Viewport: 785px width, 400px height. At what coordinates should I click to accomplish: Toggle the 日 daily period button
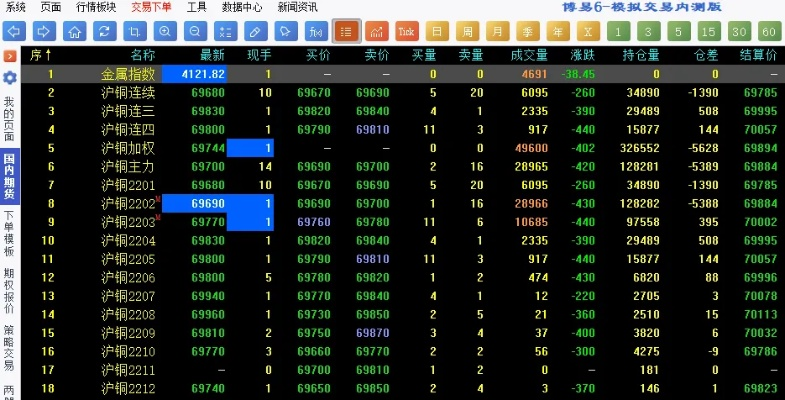[x=437, y=31]
